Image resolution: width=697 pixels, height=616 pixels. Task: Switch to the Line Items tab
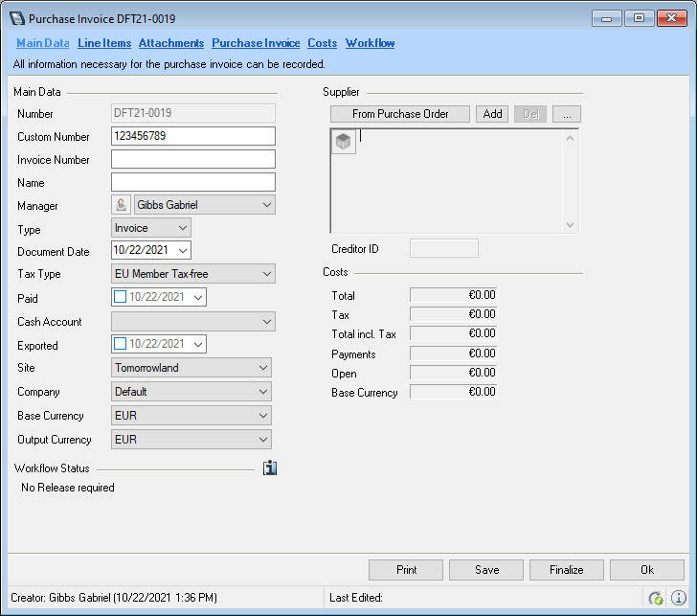coord(103,43)
